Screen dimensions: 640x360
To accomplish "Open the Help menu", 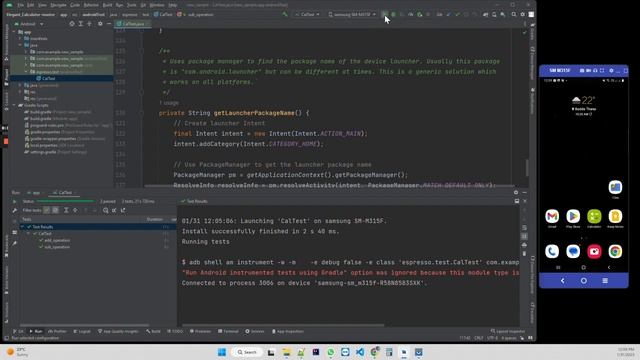I will point(173,5).
